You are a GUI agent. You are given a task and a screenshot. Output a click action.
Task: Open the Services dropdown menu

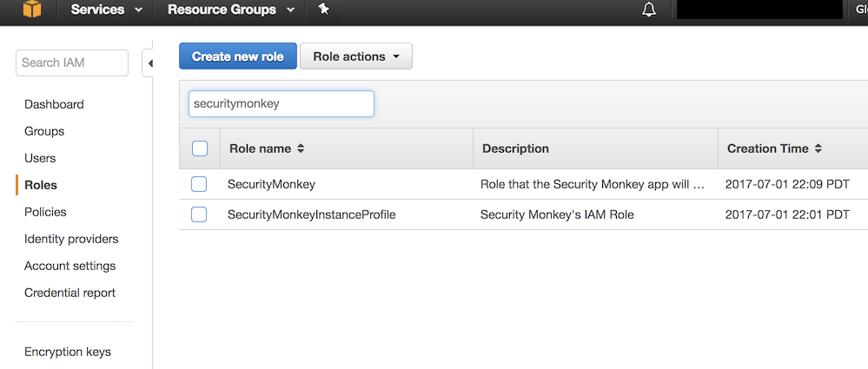106,10
